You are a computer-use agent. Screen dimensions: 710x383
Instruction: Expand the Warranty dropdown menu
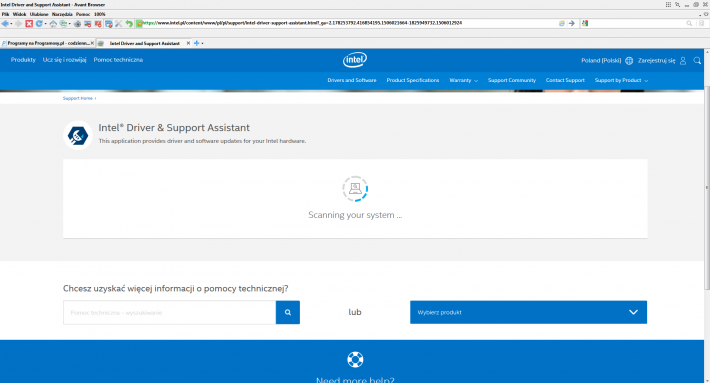[x=463, y=81]
